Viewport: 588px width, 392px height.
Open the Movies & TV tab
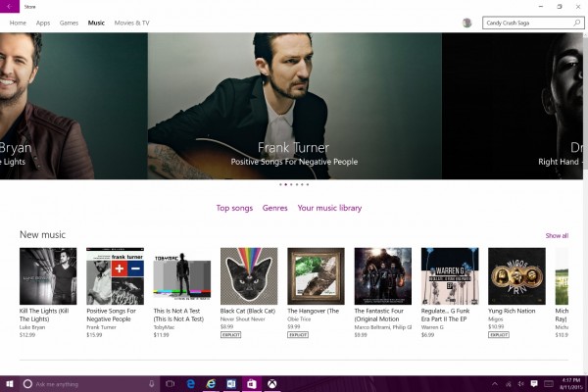coord(131,23)
